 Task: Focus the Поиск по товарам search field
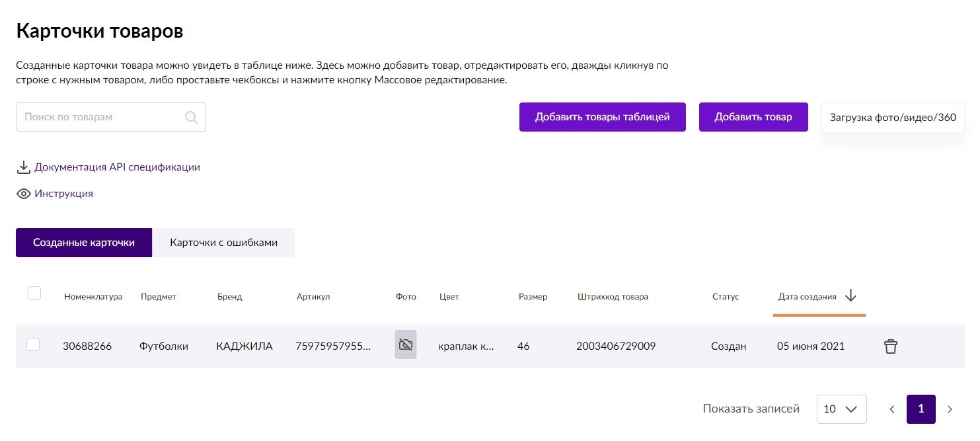[x=111, y=117]
